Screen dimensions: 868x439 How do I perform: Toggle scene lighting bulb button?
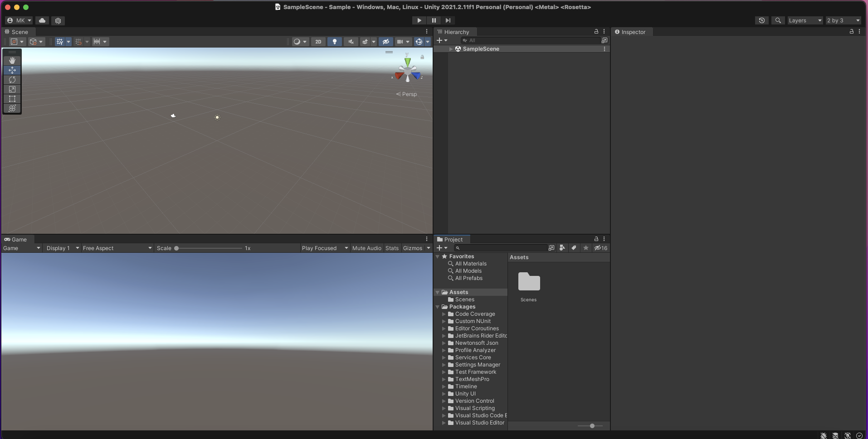click(x=335, y=42)
